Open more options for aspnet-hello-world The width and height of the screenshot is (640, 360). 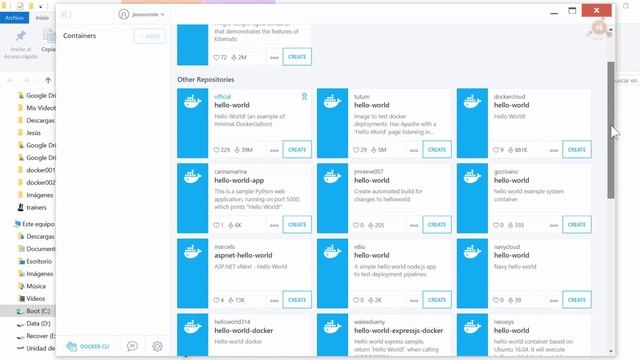point(274,300)
